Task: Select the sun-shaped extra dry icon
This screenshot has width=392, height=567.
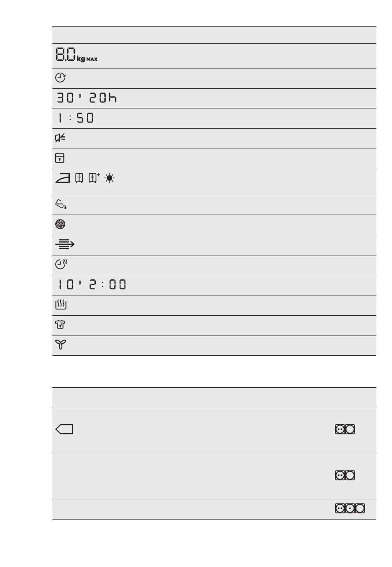Action: [110, 178]
